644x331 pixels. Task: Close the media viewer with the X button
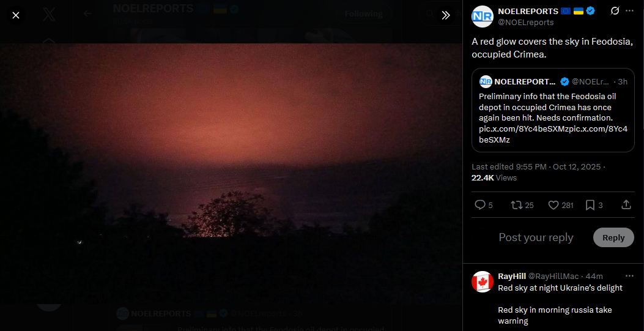click(16, 16)
